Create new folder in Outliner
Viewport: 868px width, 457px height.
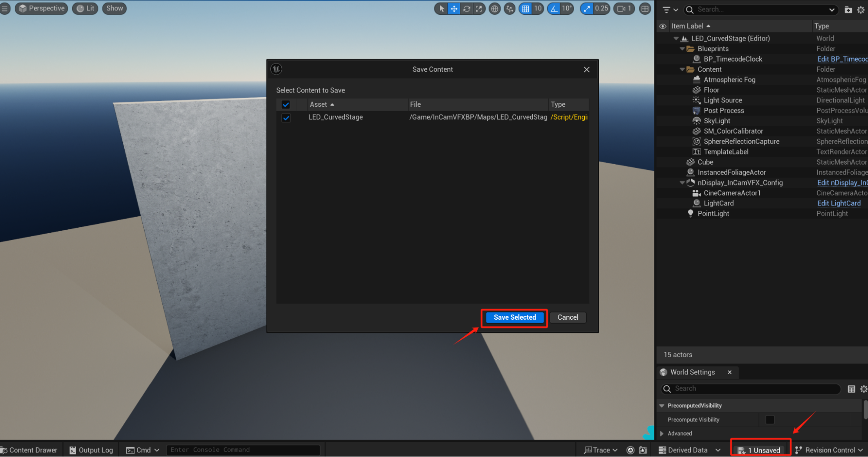click(848, 10)
